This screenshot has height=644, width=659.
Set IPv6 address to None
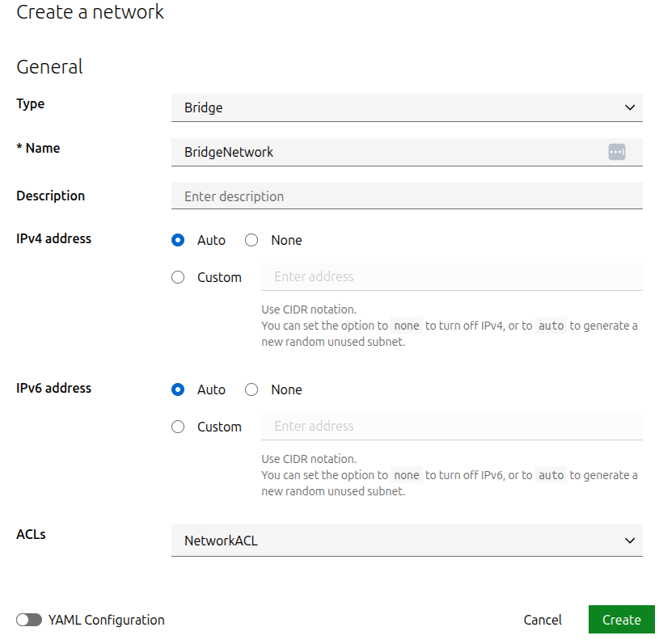click(251, 389)
